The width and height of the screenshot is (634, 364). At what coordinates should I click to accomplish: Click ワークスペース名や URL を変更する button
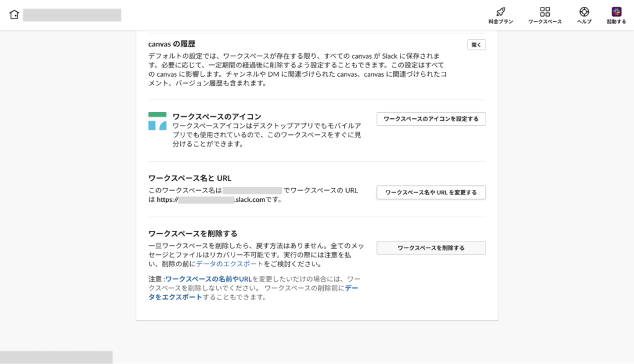tap(431, 193)
